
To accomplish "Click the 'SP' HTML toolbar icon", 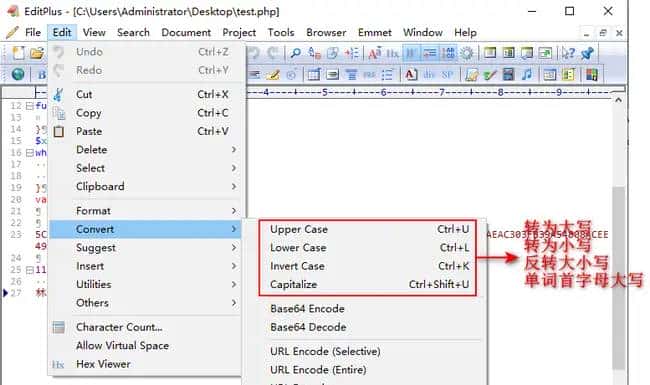I will [447, 75].
